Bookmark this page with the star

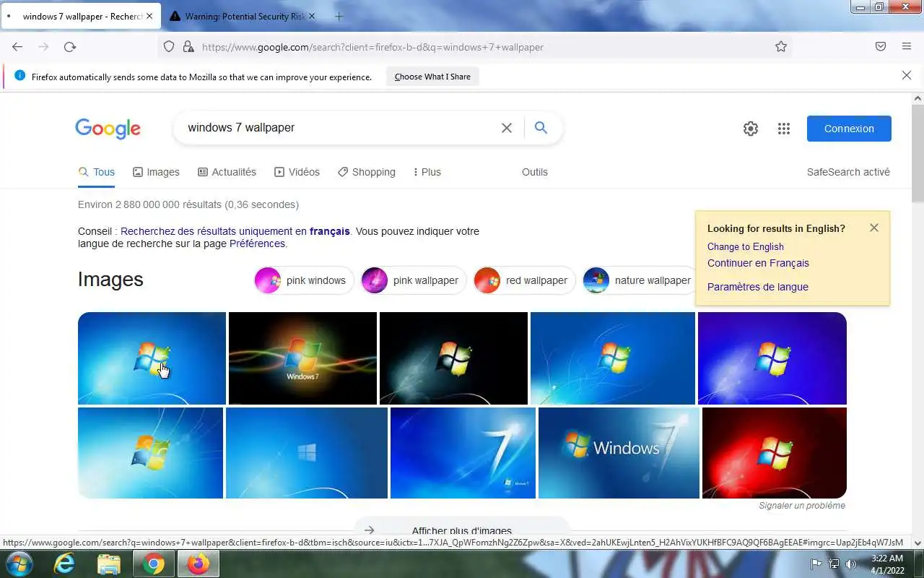pyautogui.click(x=781, y=47)
